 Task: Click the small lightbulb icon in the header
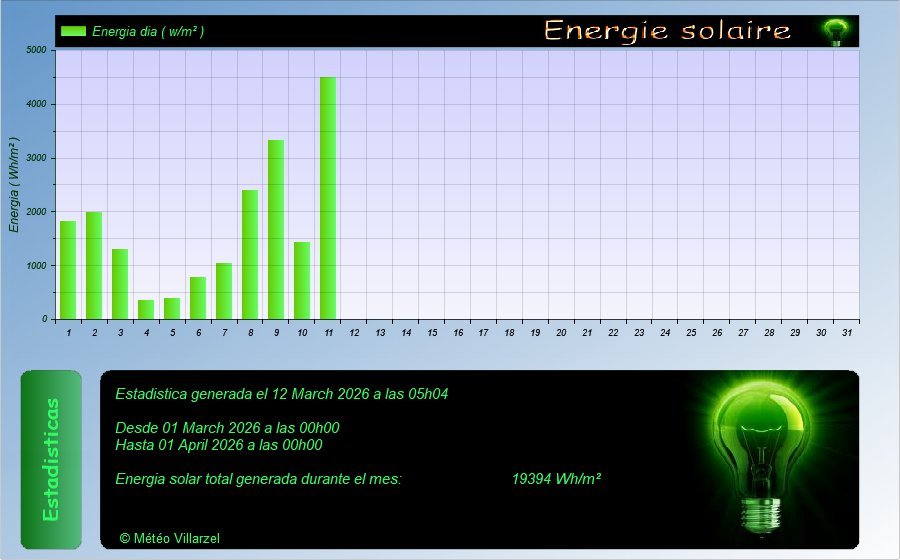[835, 32]
